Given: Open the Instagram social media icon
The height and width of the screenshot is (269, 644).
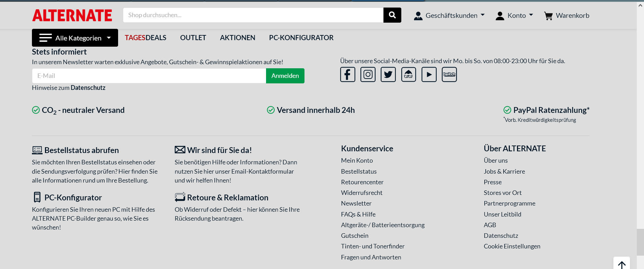Looking at the screenshot, I should (x=368, y=74).
